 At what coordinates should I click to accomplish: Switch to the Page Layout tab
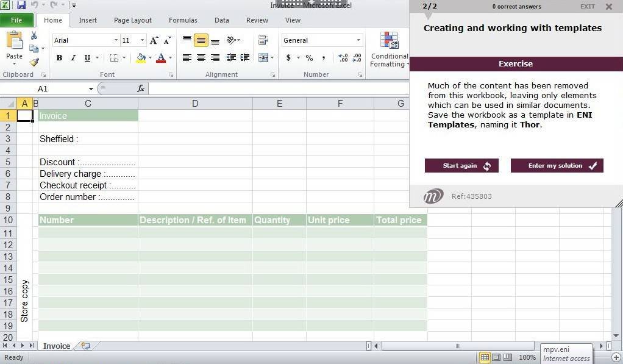[132, 20]
